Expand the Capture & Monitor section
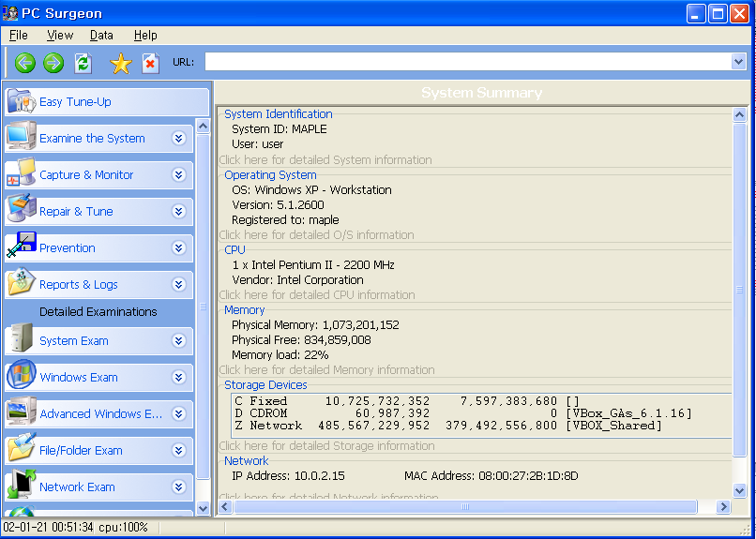 pos(178,175)
